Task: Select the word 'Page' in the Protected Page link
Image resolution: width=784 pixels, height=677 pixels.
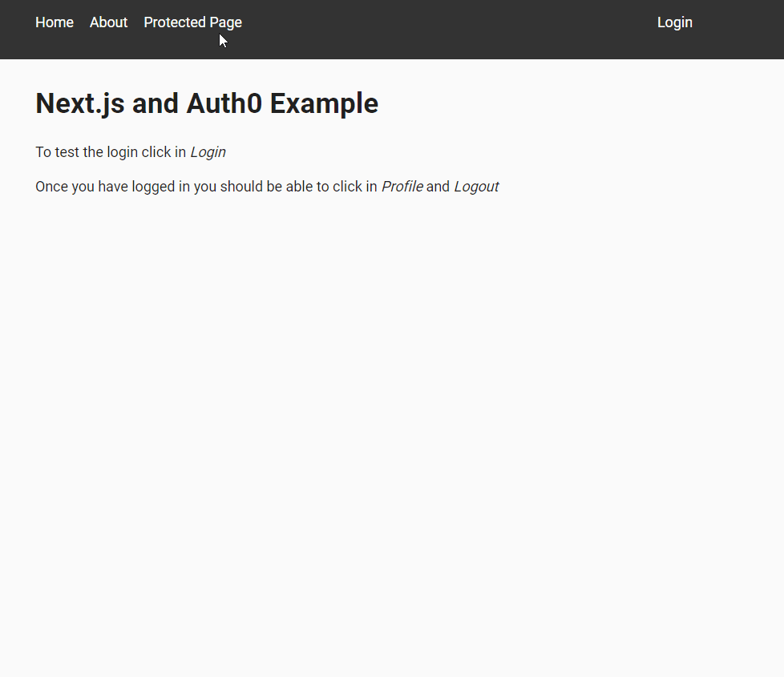Action: click(225, 23)
